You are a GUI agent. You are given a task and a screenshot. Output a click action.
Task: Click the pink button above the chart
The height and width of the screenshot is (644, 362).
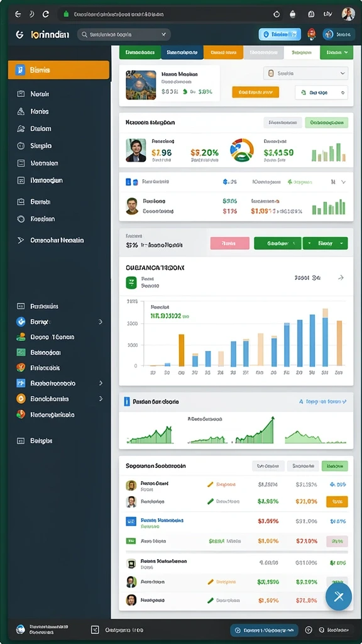(x=230, y=243)
